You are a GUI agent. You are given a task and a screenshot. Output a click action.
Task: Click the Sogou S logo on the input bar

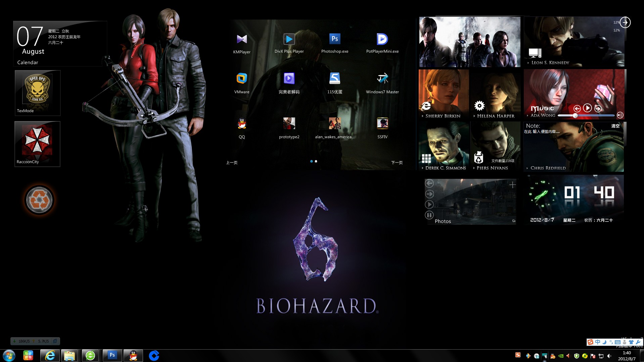pos(590,342)
